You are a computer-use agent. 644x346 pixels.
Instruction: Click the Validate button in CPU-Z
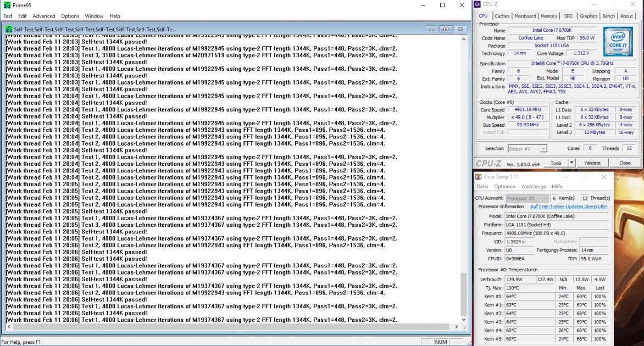[x=592, y=163]
